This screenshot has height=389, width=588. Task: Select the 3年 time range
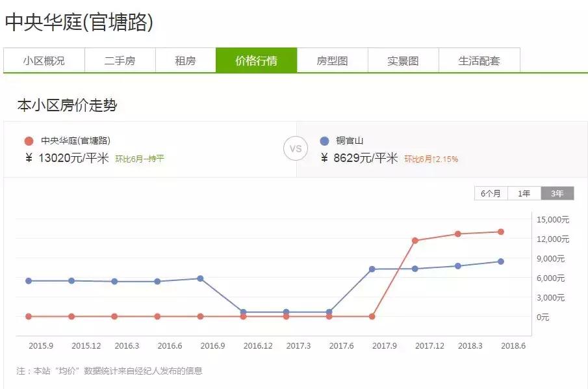(557, 193)
